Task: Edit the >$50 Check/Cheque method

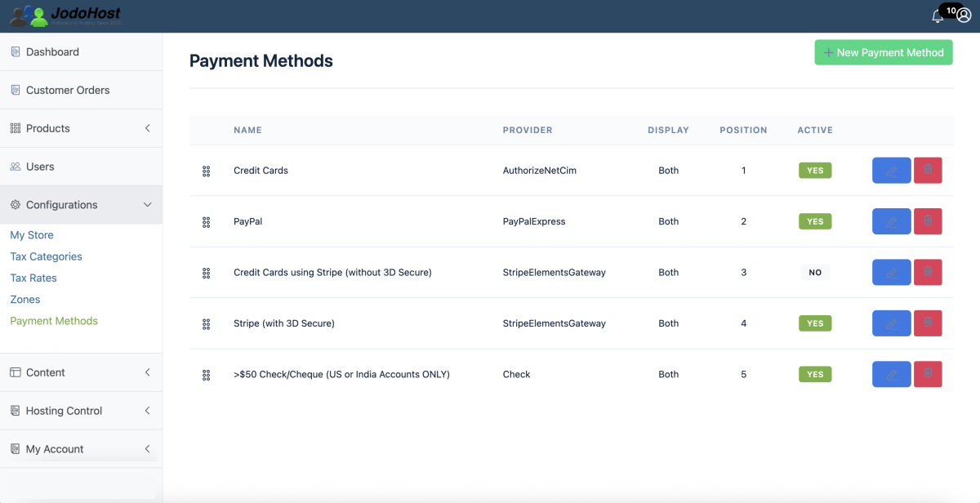Action: pos(892,374)
